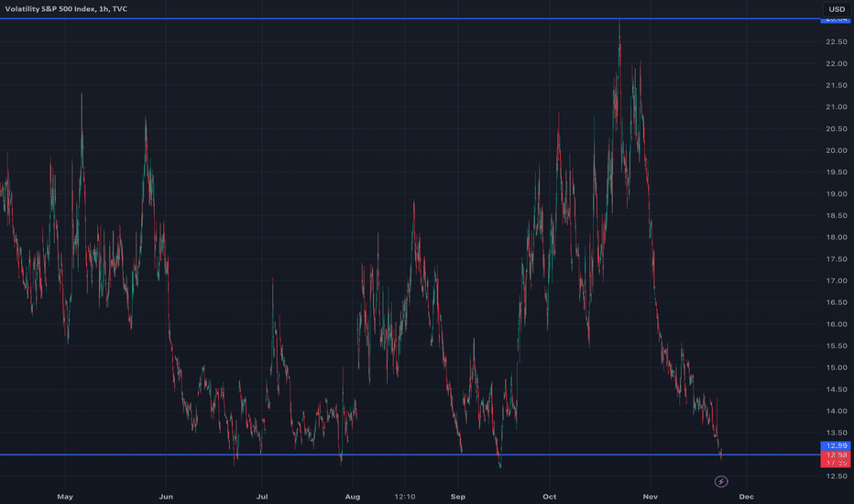
Task: Click the Jul label on time axis
Action: tap(262, 497)
